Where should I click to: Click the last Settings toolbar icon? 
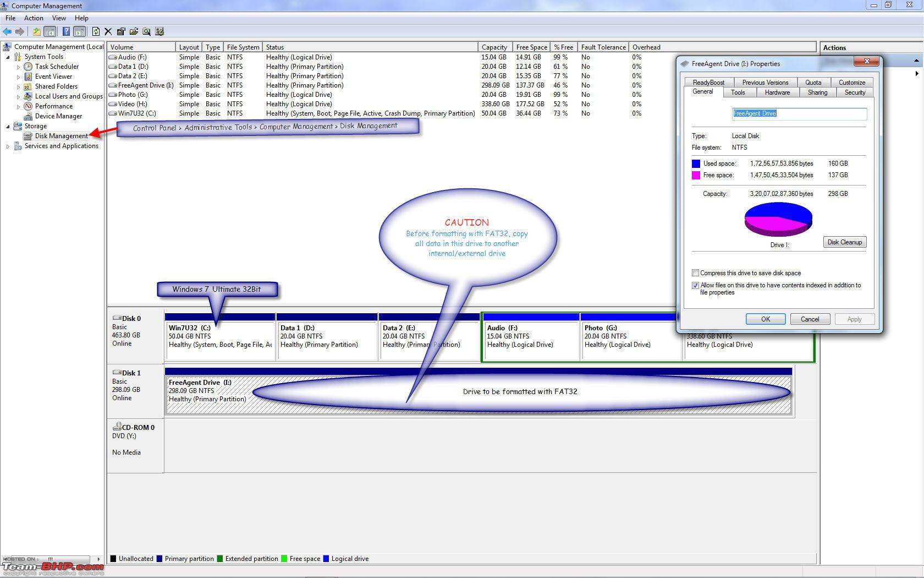[x=159, y=31]
